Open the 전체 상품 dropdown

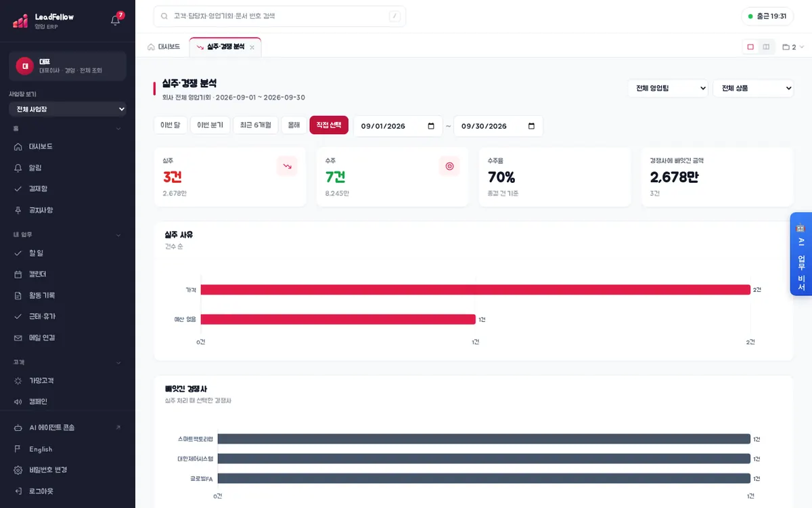[x=753, y=88]
